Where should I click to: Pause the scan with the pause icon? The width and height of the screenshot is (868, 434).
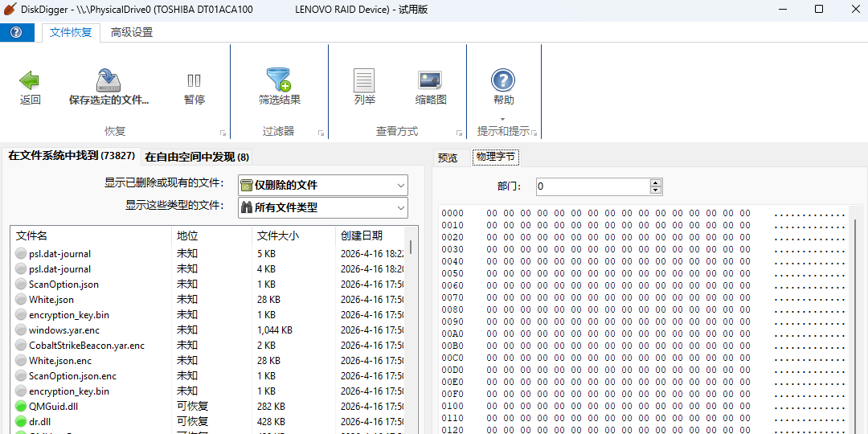point(194,80)
